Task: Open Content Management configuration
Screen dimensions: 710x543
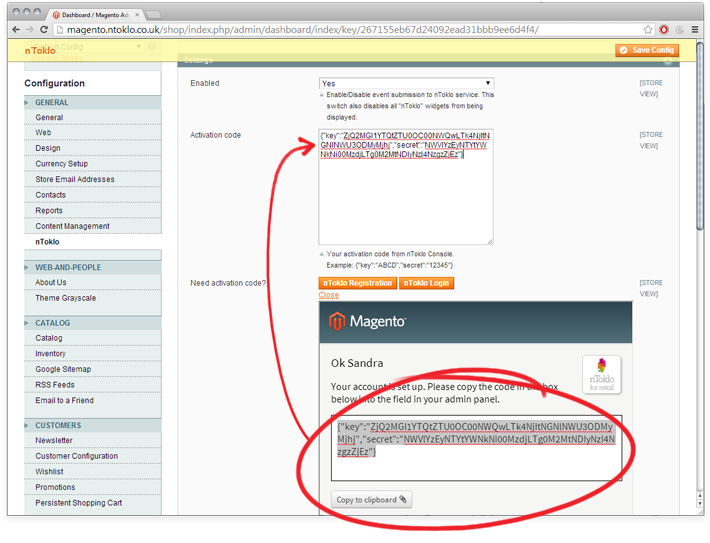Action: coord(72,226)
